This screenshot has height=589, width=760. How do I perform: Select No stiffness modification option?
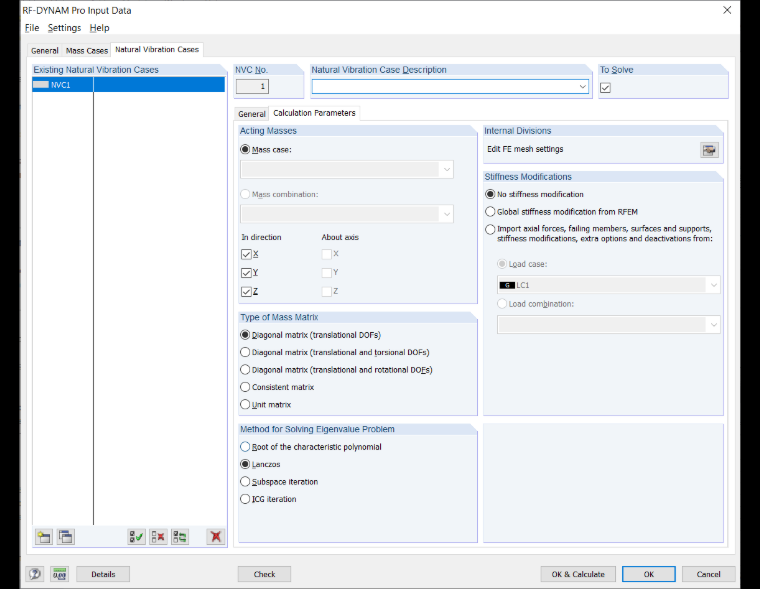[490, 194]
